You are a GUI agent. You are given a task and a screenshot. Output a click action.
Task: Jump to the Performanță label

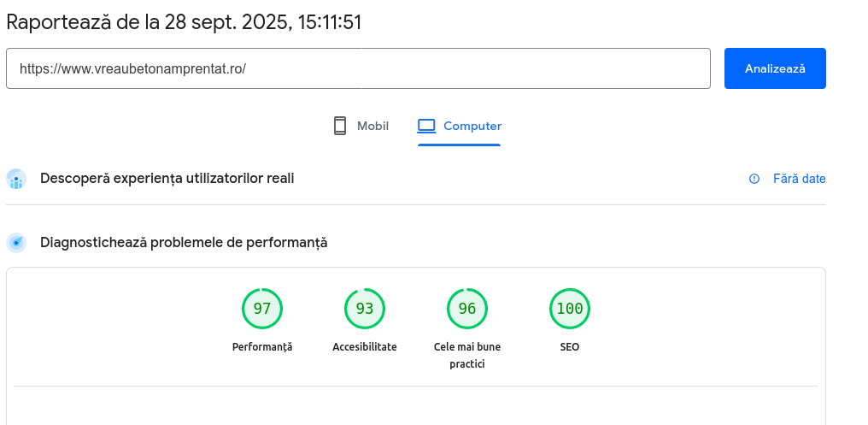(x=262, y=347)
